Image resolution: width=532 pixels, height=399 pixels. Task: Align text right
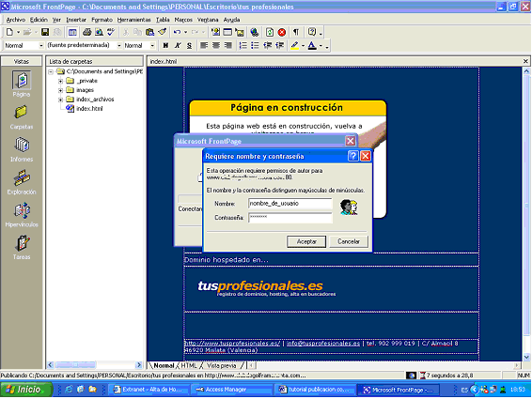point(228,45)
